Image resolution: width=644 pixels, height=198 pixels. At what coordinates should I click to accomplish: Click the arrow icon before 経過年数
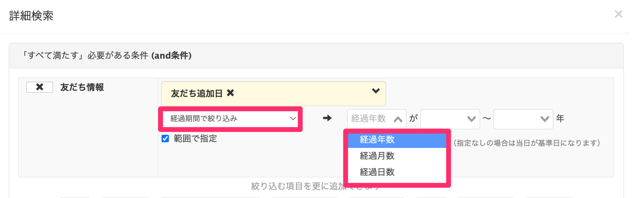(327, 119)
